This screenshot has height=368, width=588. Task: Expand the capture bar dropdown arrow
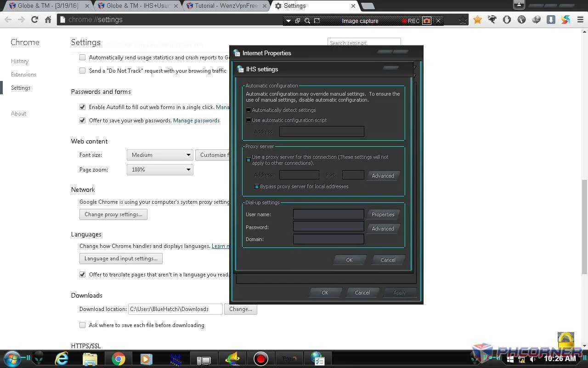coord(288,21)
